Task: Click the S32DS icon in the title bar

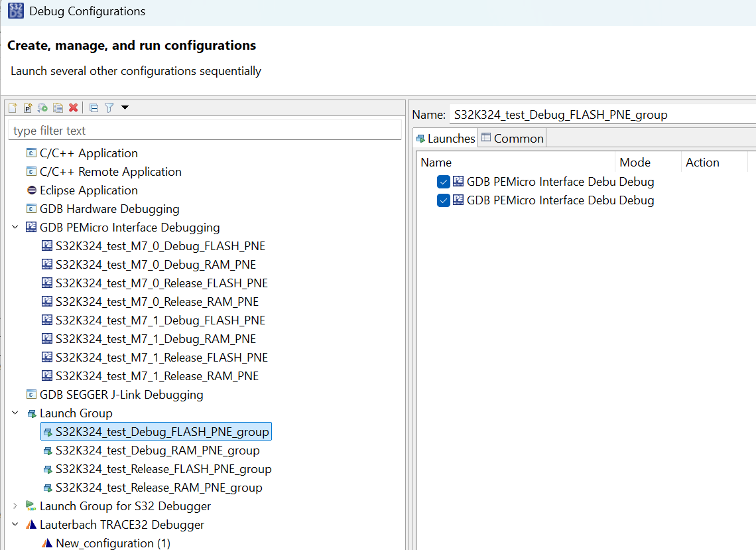Action: pos(16,11)
